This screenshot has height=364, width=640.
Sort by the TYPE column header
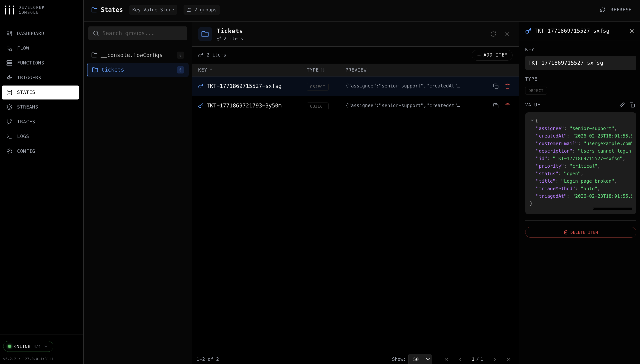[315, 70]
